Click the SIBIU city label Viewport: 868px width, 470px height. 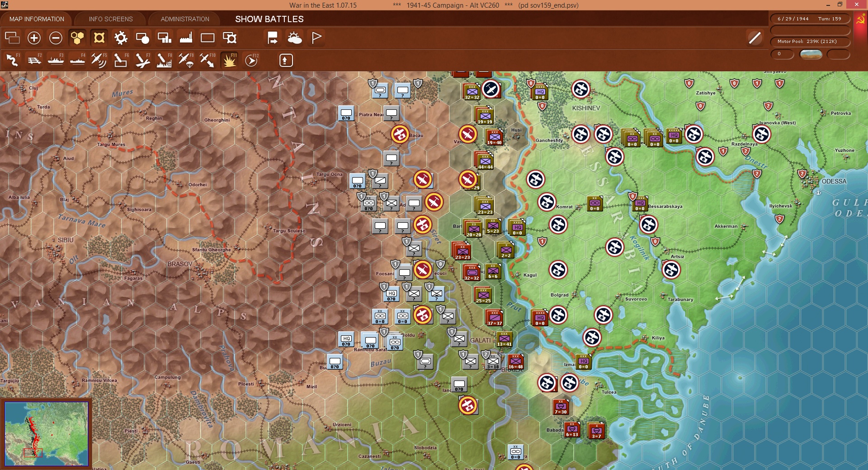[66, 240]
